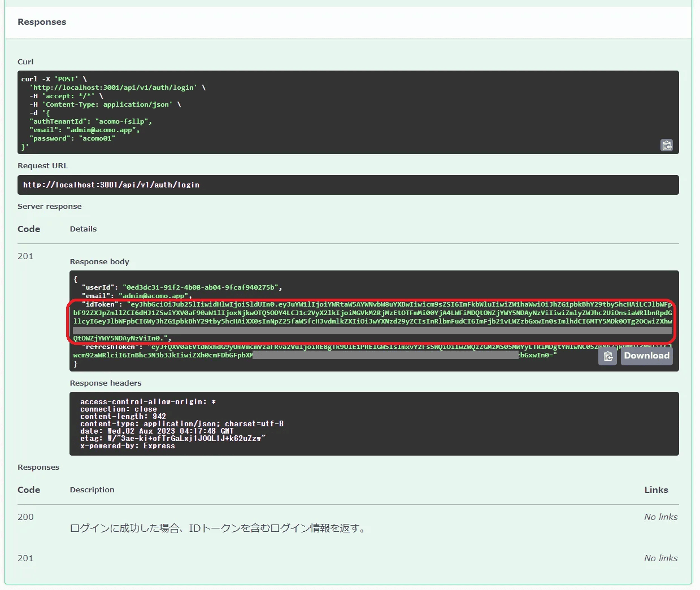This screenshot has height=590, width=700.
Task: Click No links in bottom 201 row
Action: [660, 558]
